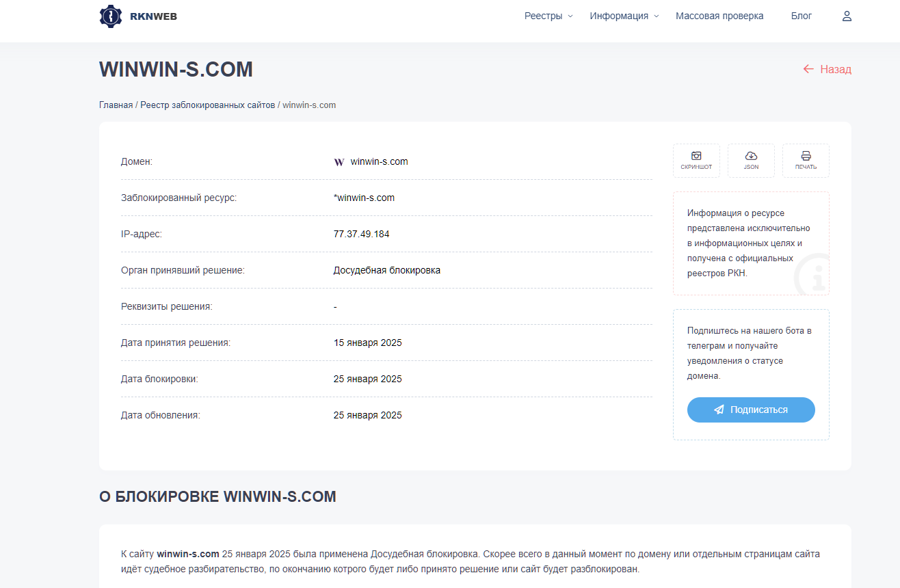Click the decision date 15 января 2025
Viewport: 900px width, 588px height.
coord(368,343)
